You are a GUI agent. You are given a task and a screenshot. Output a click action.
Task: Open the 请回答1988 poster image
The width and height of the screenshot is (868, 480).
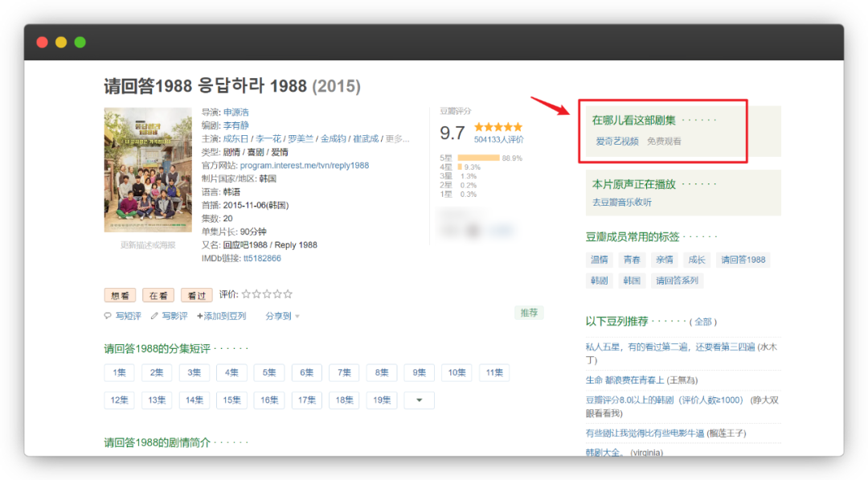point(148,170)
